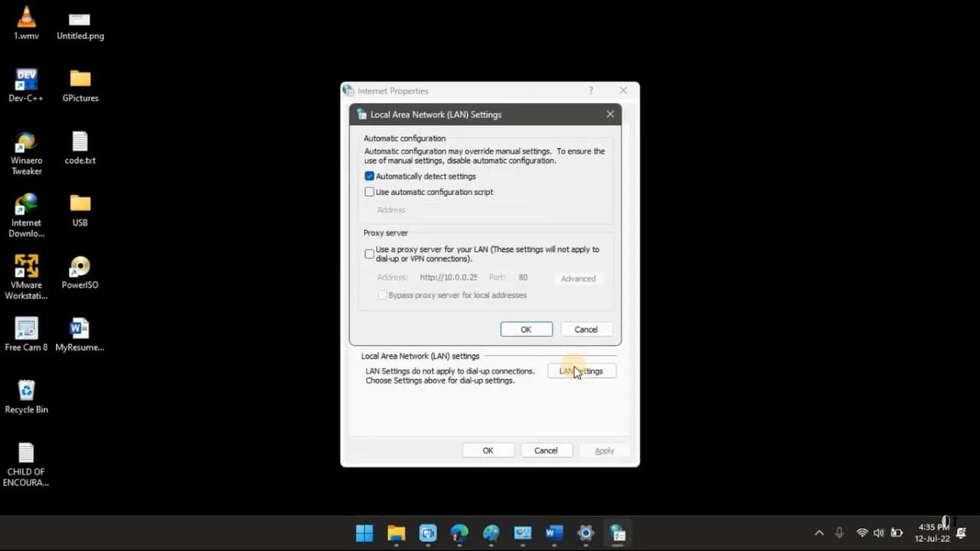Image resolution: width=980 pixels, height=551 pixels.
Task: Open the Settings app from the taskbar
Action: [585, 533]
